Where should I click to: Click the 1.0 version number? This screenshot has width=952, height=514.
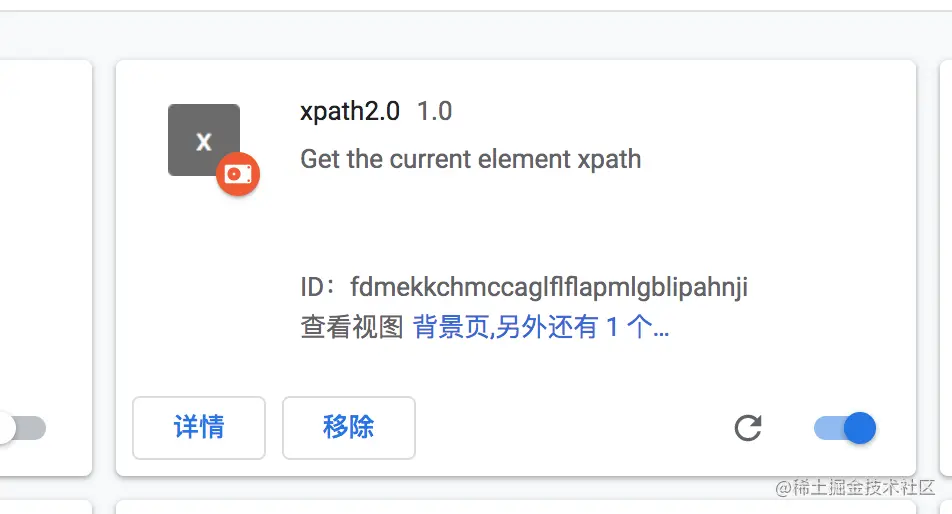(x=434, y=111)
